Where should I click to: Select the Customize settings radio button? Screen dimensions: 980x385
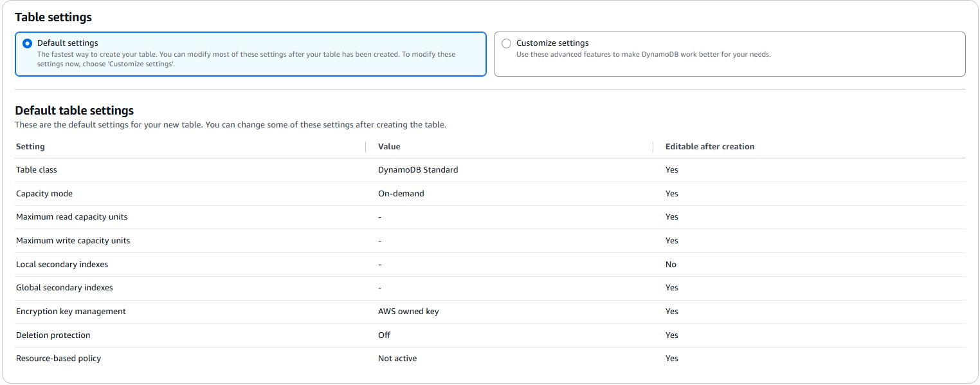click(507, 43)
